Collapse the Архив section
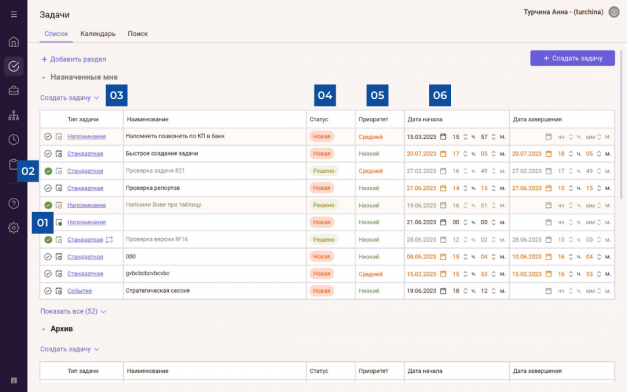Screen dimensions: 627x392 coord(44,329)
